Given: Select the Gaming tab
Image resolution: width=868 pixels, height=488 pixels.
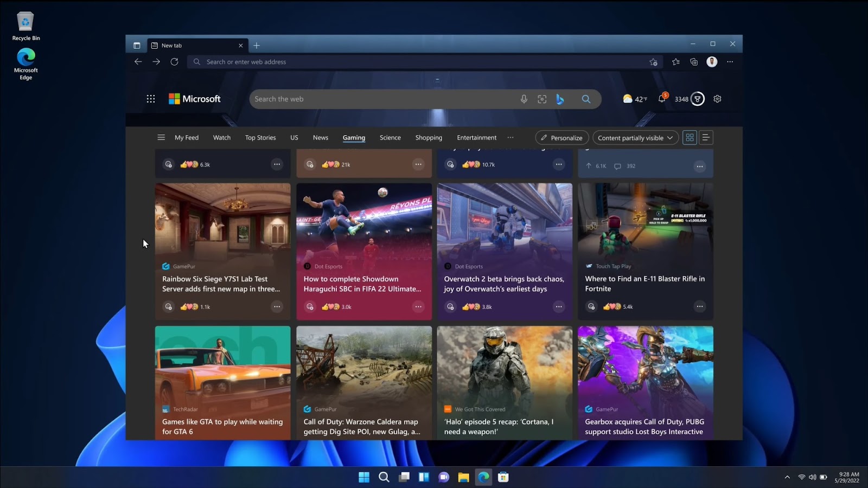Looking at the screenshot, I should 354,138.
